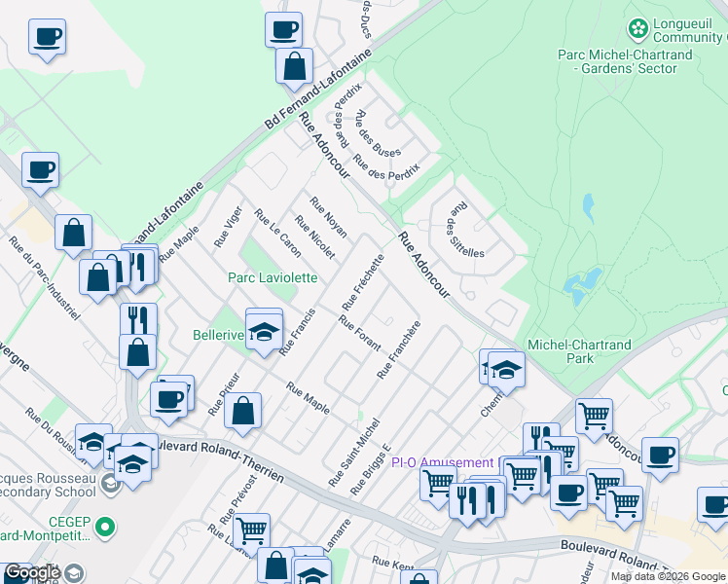Select the Longueuil Community garden pin
Screen dimensions: 728x584
pyautogui.click(x=638, y=29)
